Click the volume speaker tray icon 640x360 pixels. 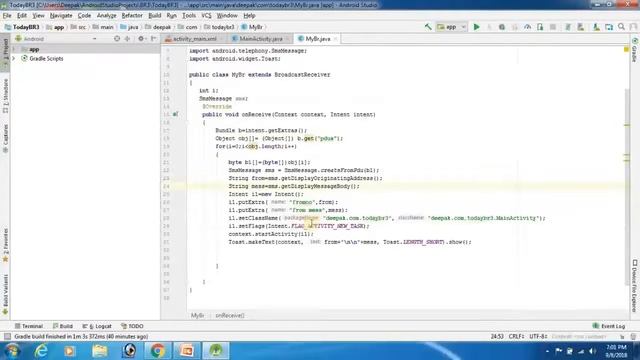tap(592, 351)
